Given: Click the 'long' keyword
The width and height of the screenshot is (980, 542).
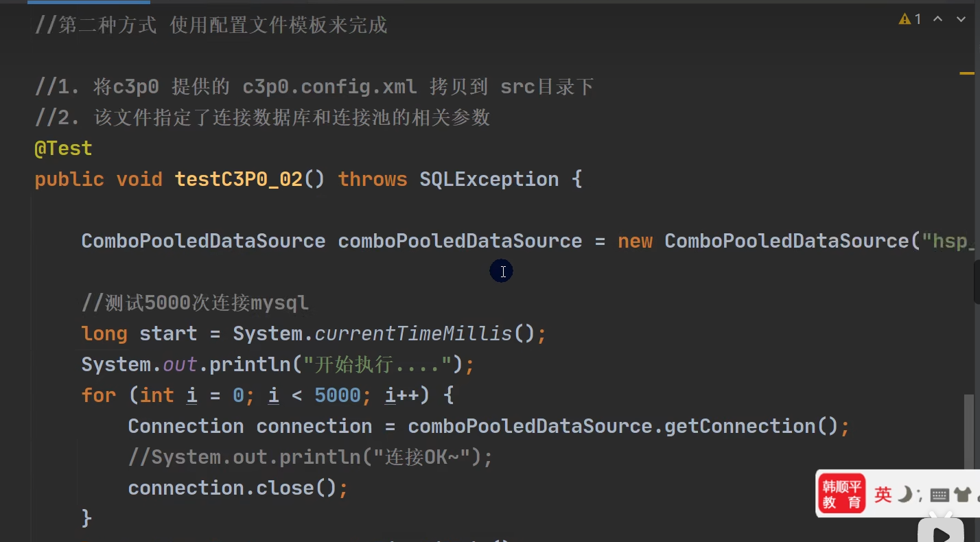Looking at the screenshot, I should 104,333.
